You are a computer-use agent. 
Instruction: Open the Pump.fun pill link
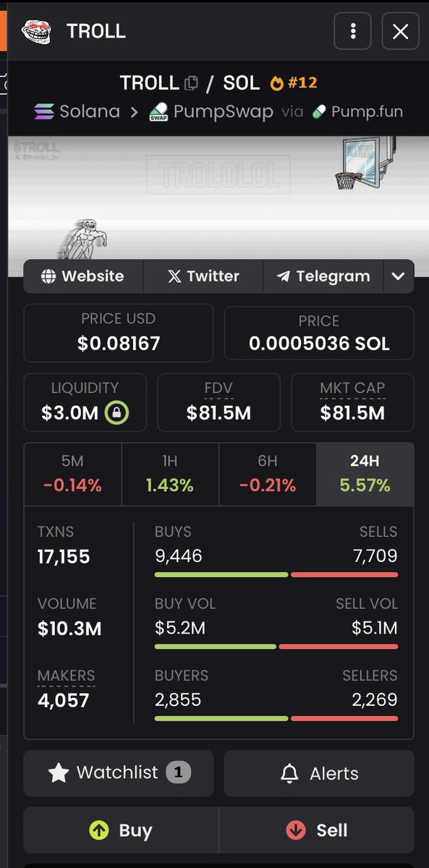click(357, 112)
